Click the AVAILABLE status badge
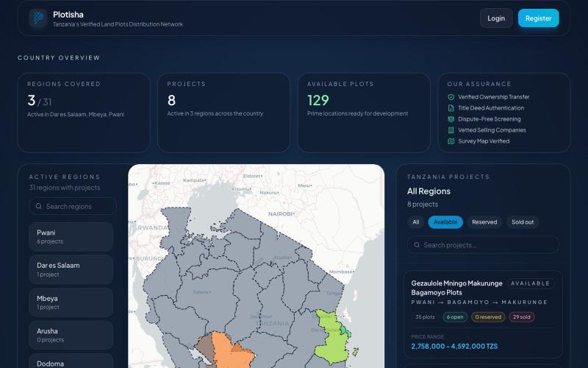This screenshot has width=588, height=368. click(x=530, y=283)
